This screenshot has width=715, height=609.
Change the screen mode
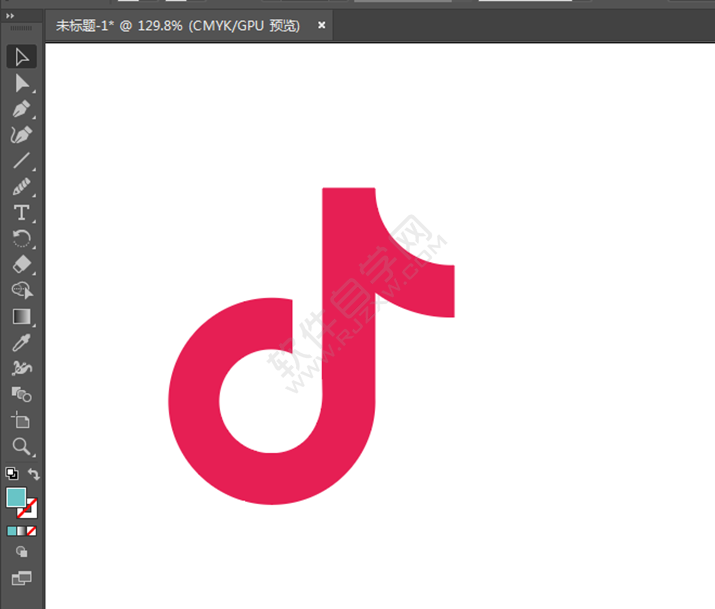21,578
